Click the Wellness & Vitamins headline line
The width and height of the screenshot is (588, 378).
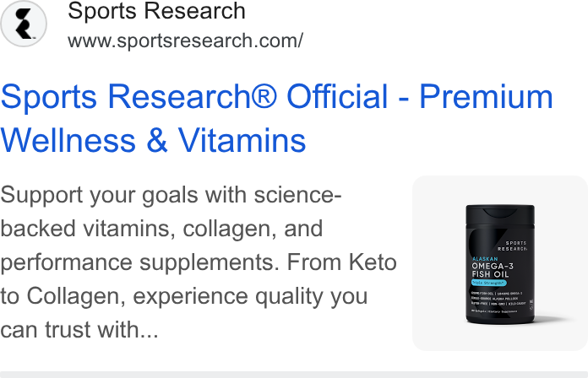point(153,141)
